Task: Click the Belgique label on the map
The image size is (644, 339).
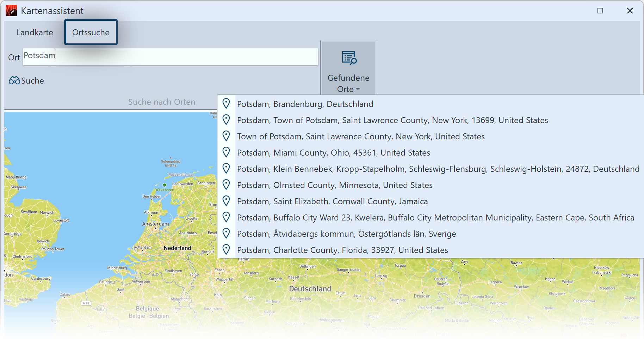Action: click(147, 308)
